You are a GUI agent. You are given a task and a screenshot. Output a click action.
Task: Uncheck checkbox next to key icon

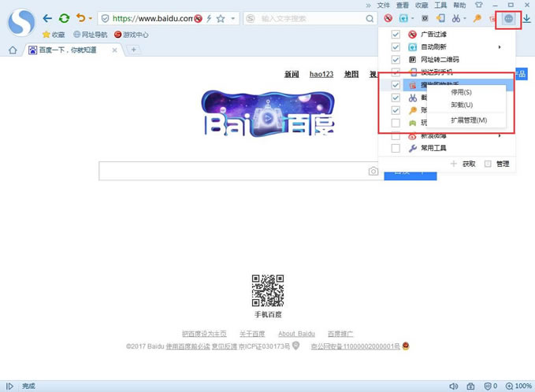point(396,110)
